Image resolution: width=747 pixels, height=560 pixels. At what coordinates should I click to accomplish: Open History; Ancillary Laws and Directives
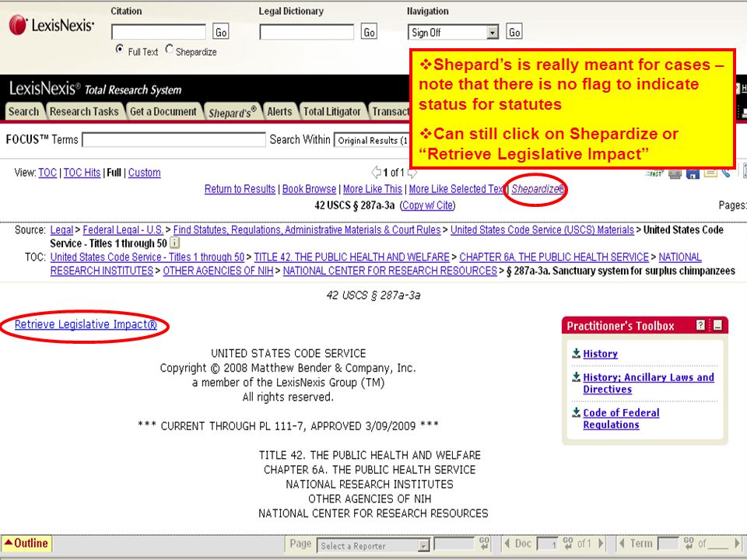click(x=648, y=383)
